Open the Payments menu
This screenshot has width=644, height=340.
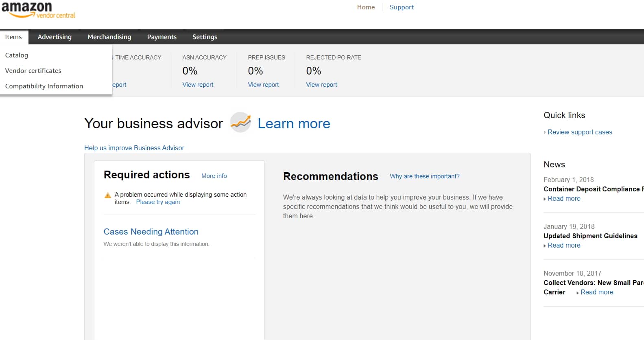pyautogui.click(x=162, y=37)
